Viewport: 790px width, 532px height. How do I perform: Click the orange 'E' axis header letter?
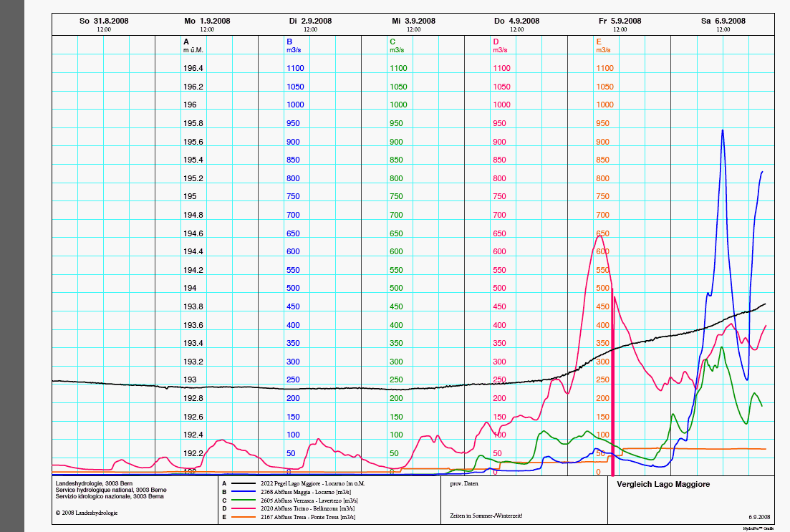click(x=599, y=42)
